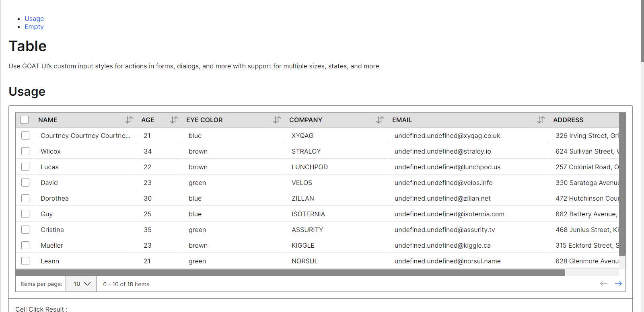Check the Wilcox row checkbox

coord(25,151)
